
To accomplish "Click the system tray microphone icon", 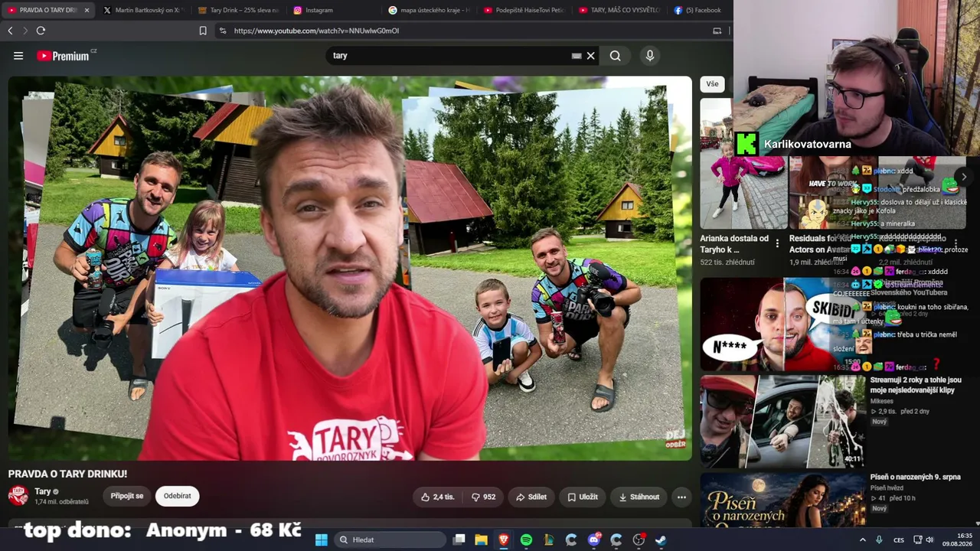I will (879, 540).
